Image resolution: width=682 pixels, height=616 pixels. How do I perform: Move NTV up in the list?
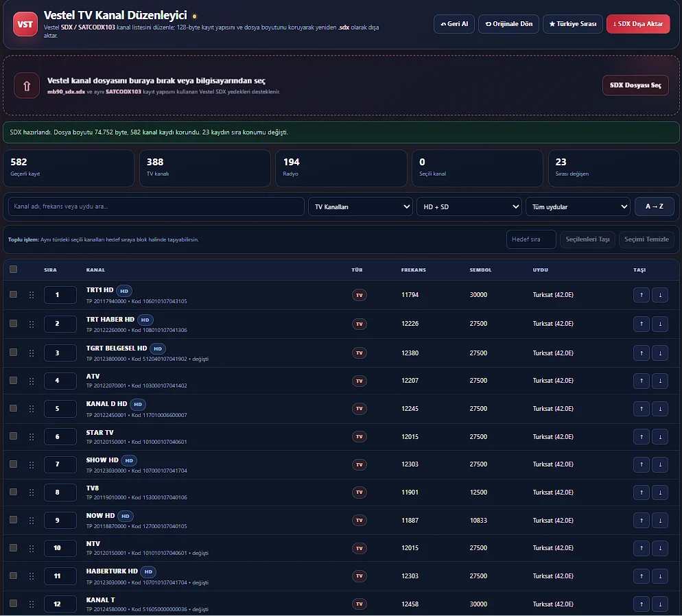(641, 548)
